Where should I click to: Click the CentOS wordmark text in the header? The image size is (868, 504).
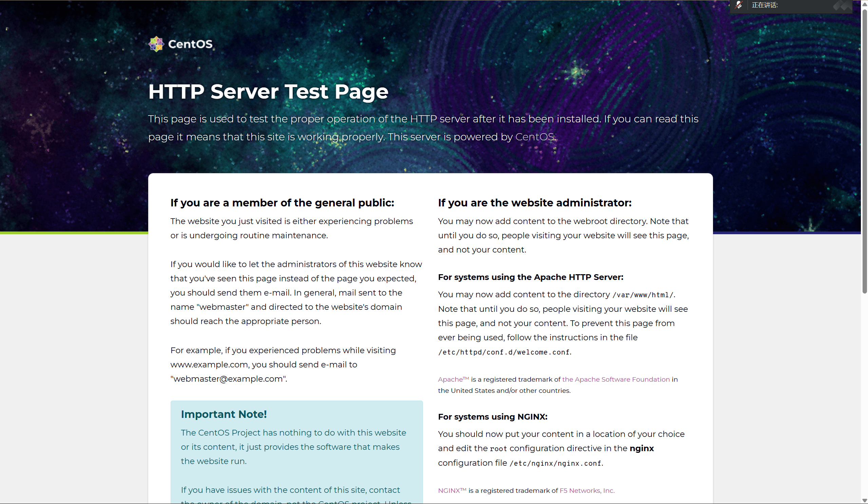tap(190, 44)
